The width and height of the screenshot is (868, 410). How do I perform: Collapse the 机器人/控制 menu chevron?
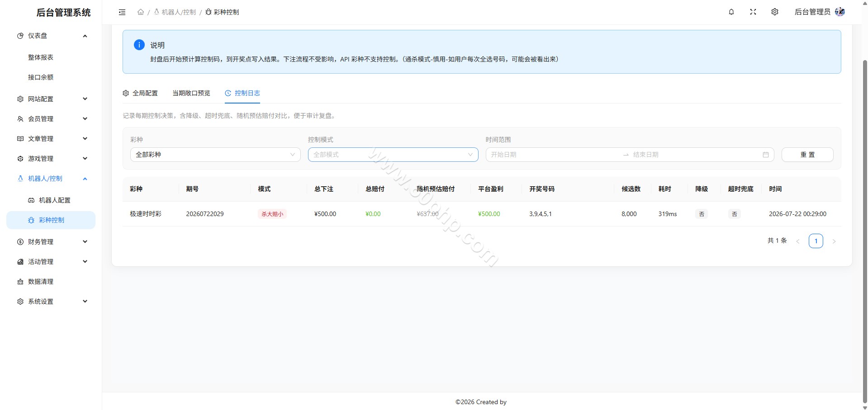85,179
